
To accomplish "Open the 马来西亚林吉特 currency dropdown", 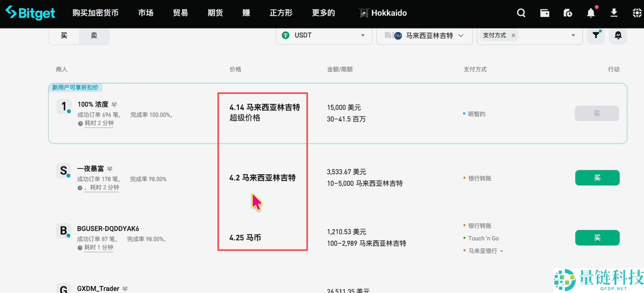I will point(424,35).
